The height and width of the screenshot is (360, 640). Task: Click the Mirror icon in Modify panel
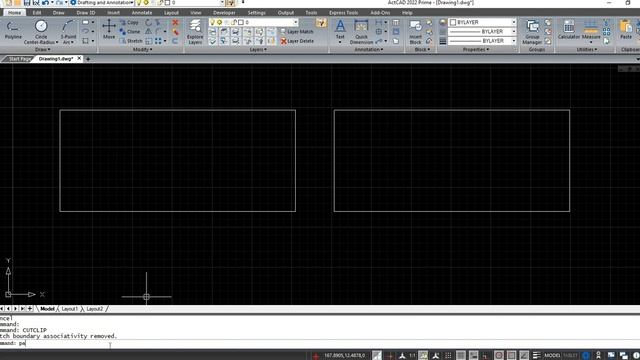click(149, 31)
